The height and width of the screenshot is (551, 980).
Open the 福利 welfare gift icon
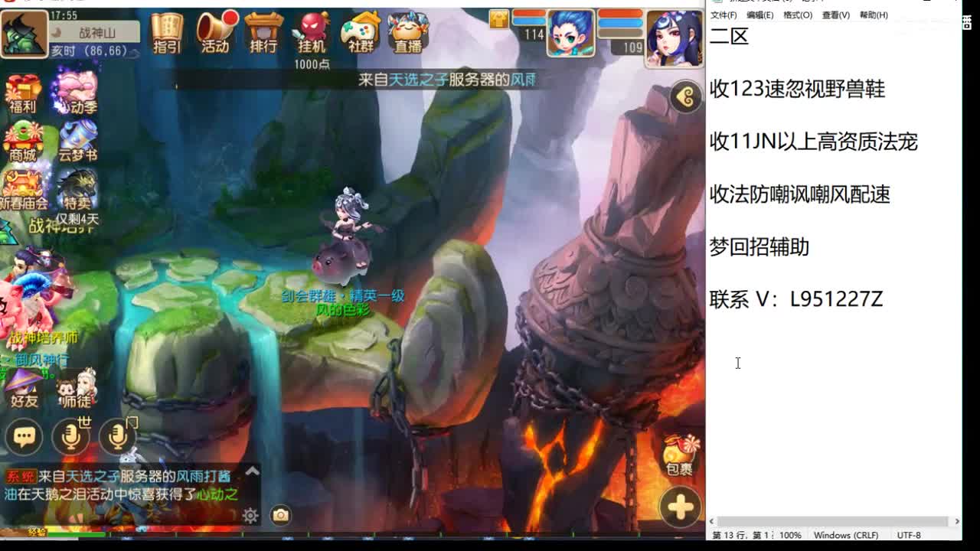[23, 93]
